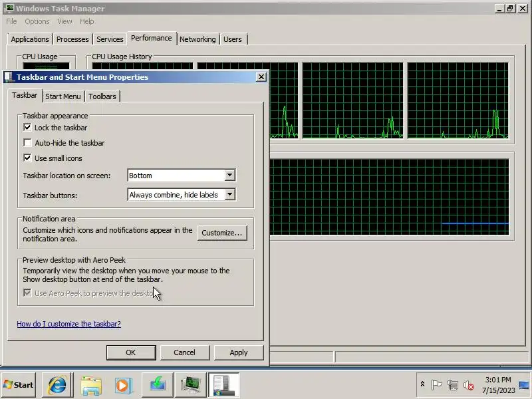
Task: Click the download arrow taskbar icon
Action: [157, 385]
